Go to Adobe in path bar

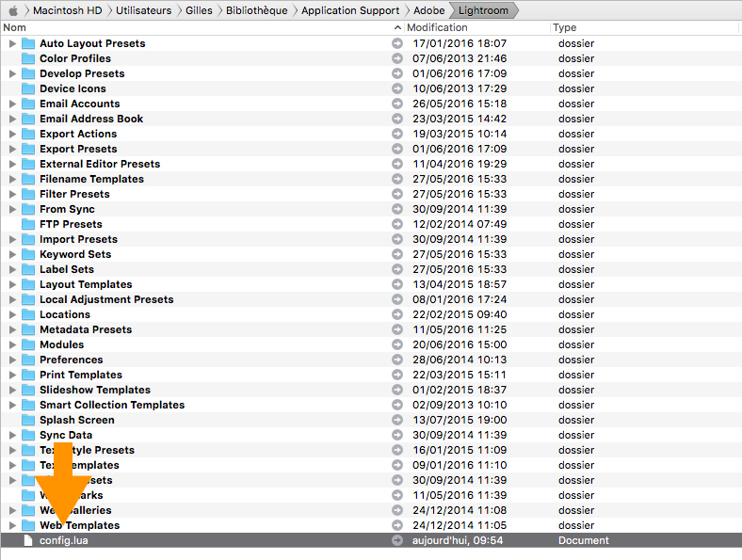coord(428,10)
